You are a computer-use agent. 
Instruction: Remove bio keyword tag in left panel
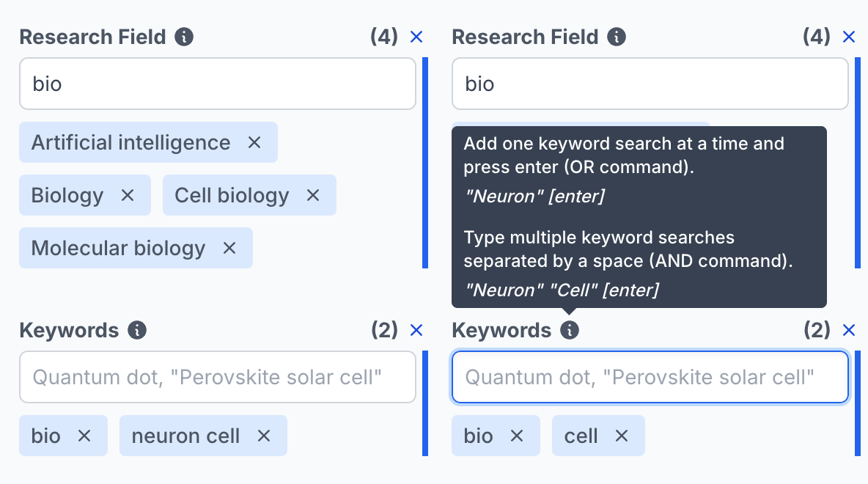(84, 436)
